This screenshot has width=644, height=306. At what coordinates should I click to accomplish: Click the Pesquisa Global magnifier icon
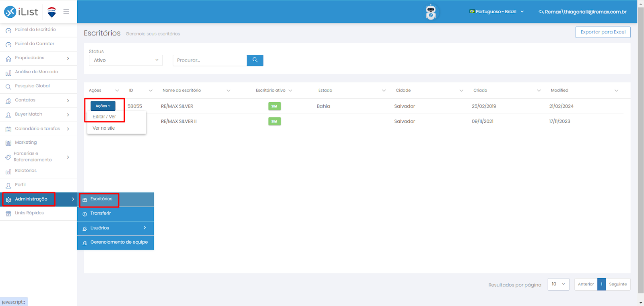(8, 87)
